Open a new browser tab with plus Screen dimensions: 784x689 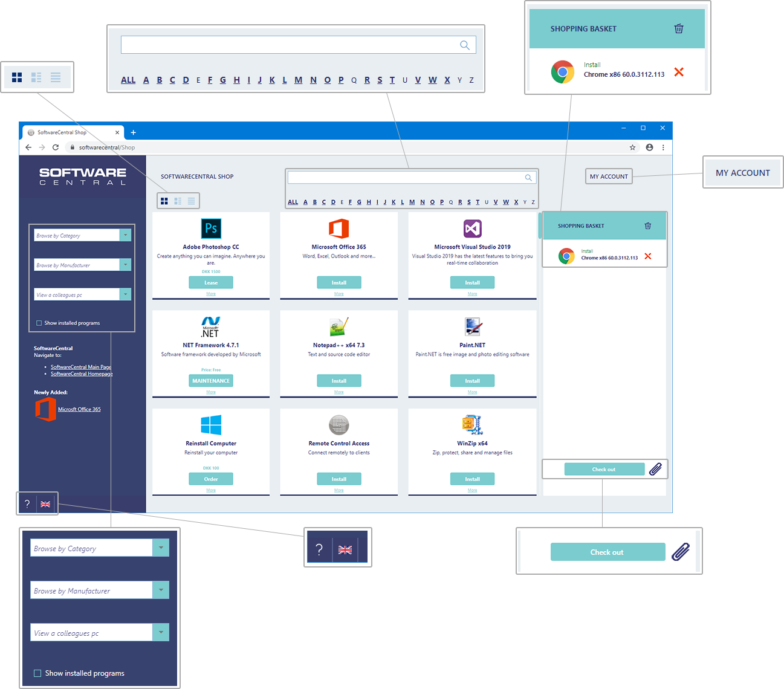click(x=134, y=132)
